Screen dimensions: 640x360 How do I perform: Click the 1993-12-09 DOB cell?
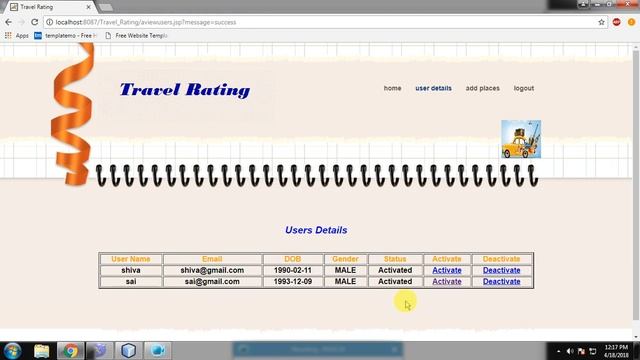point(293,282)
